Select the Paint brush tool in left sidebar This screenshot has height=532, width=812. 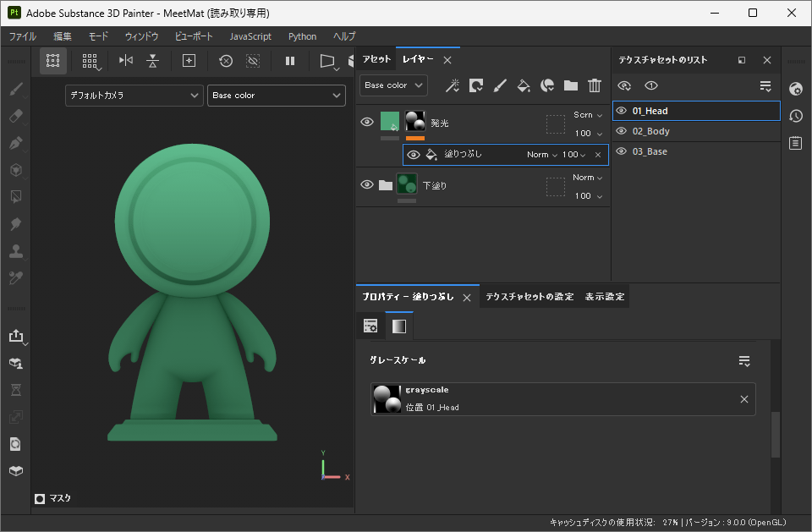[16, 90]
